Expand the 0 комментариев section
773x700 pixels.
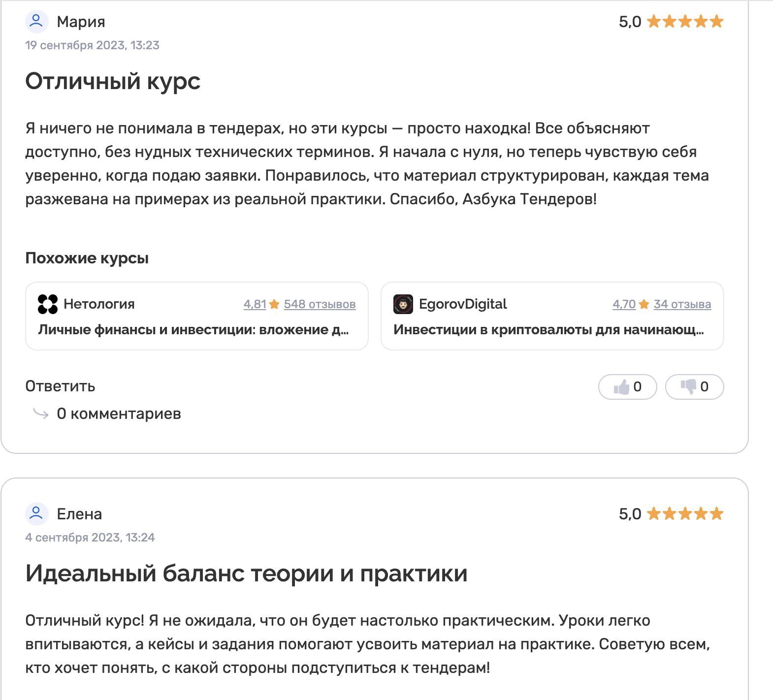pyautogui.click(x=119, y=414)
